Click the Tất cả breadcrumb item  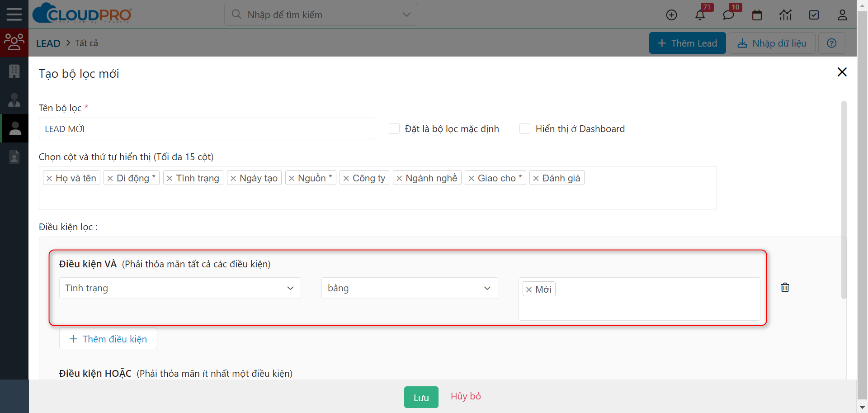coord(86,43)
